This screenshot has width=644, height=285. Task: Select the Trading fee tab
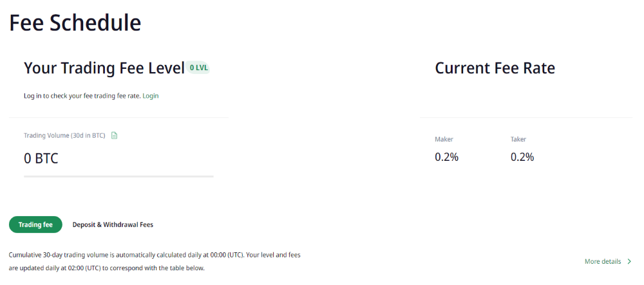(35, 225)
